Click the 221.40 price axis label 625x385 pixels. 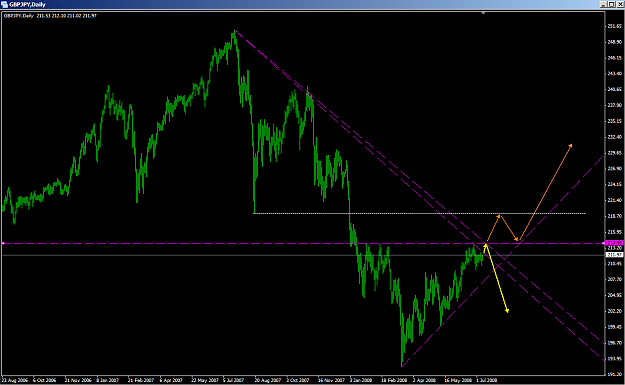[614, 200]
